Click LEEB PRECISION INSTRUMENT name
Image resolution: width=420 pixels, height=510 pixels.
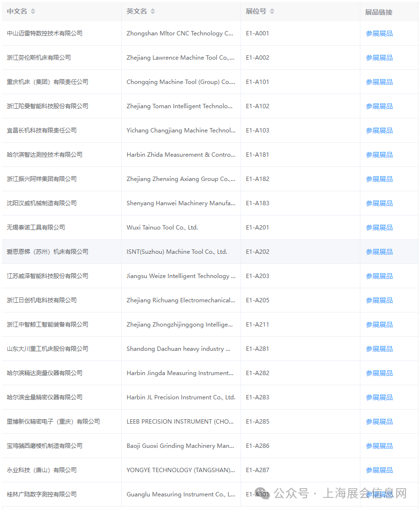[x=180, y=421]
